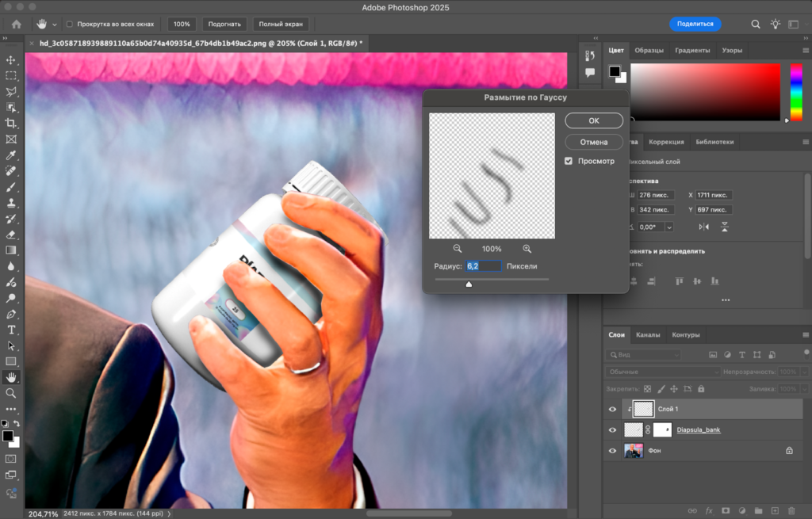Switch to the Каналы tab
Image resolution: width=812 pixels, height=519 pixels.
tap(647, 334)
